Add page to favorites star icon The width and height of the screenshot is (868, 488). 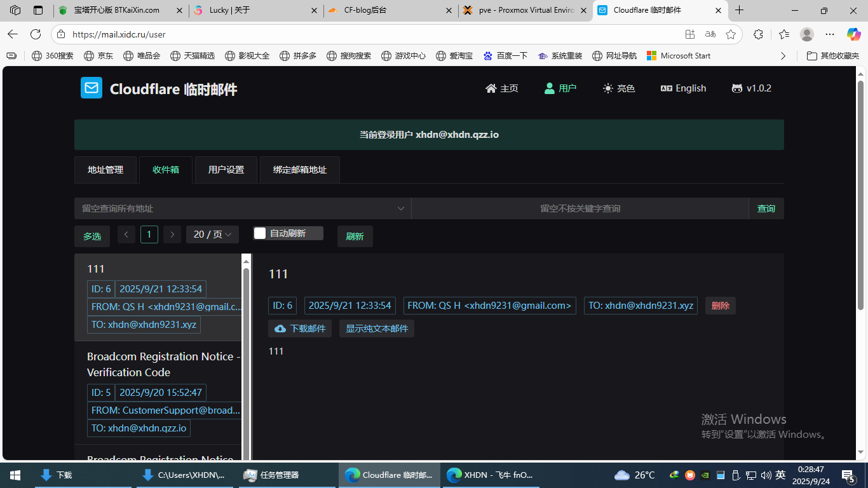[x=731, y=34]
